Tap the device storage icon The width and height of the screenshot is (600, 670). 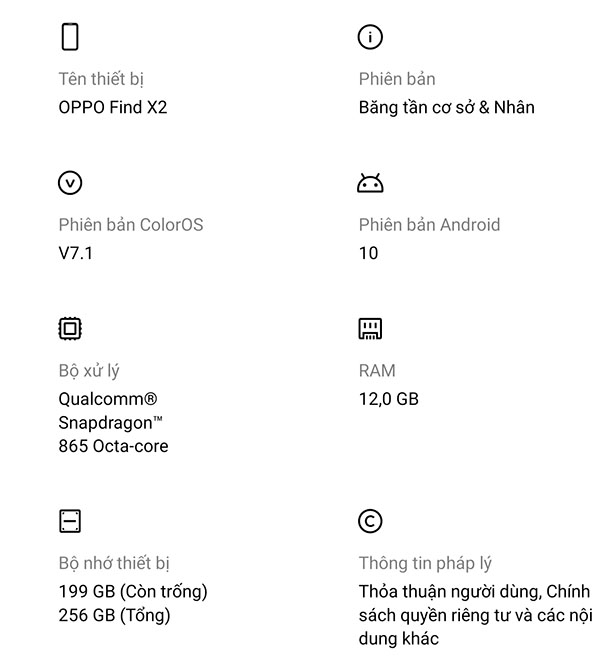[70, 521]
